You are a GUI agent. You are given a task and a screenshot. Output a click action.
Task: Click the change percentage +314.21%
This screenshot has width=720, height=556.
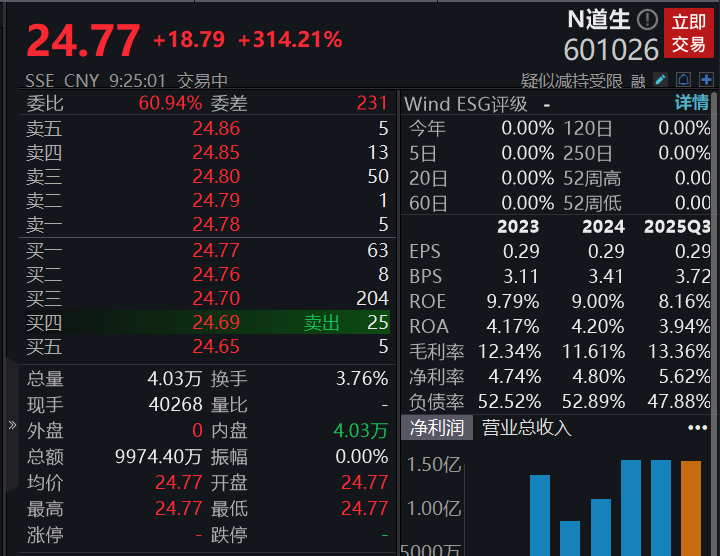pos(290,39)
